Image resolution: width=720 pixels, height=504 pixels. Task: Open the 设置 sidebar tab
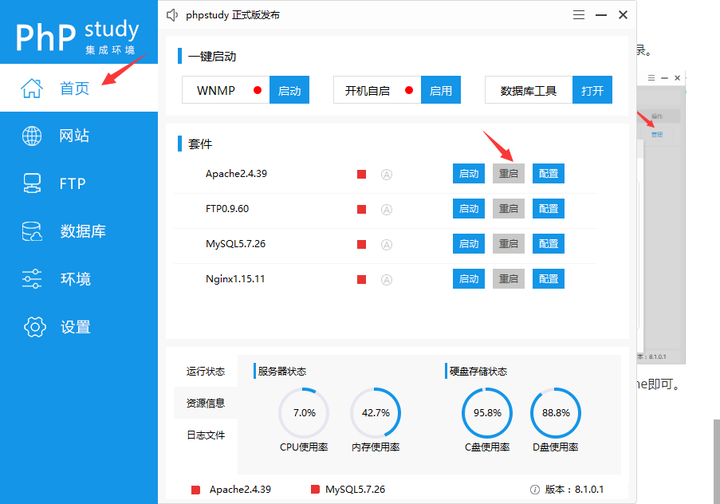pyautogui.click(x=79, y=327)
